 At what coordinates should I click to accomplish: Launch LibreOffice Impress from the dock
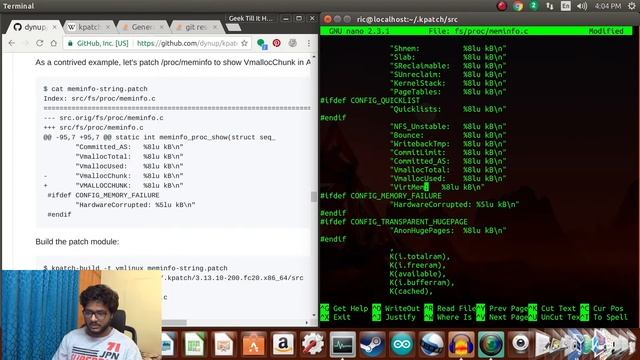[224, 344]
